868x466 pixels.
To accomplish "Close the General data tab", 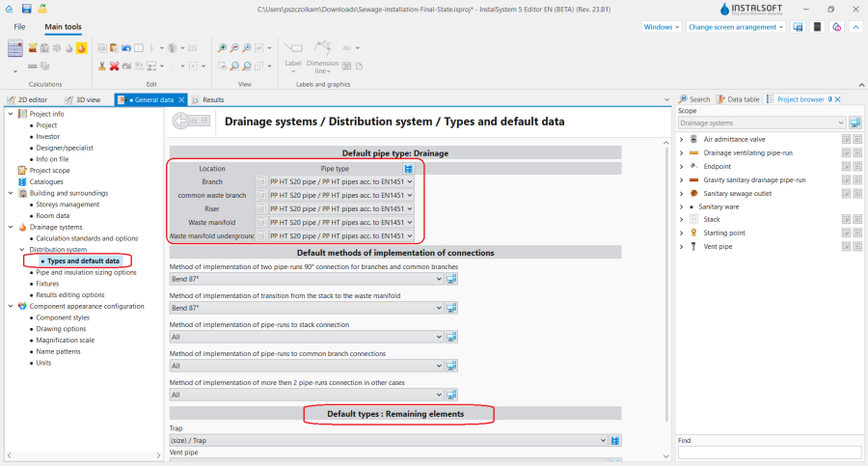I will click(x=181, y=99).
